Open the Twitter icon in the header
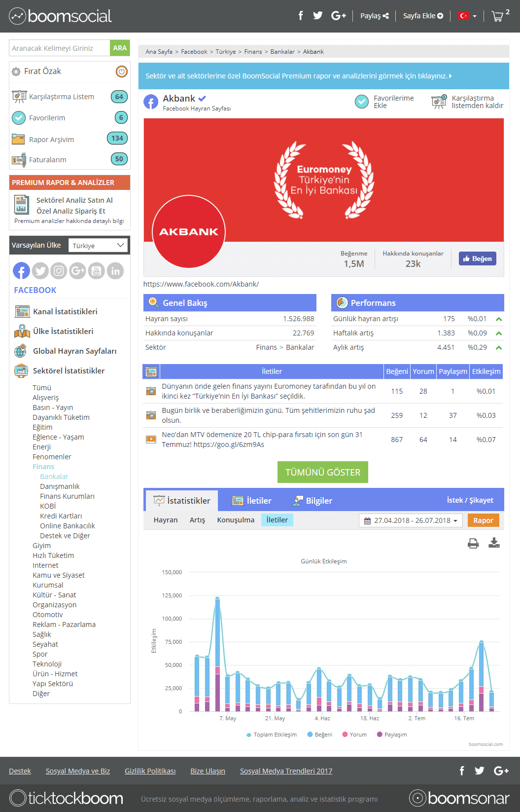 pyautogui.click(x=318, y=16)
